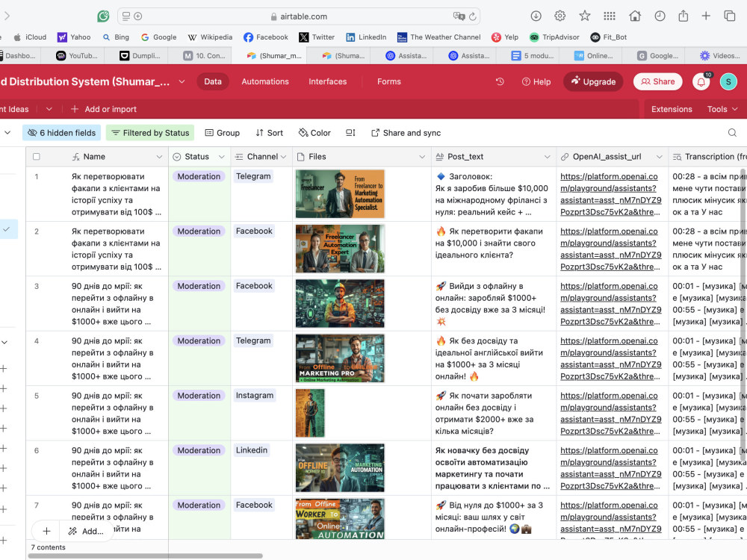Open the apps grid icon
Viewport: 747px width, 560px height.
610,16
